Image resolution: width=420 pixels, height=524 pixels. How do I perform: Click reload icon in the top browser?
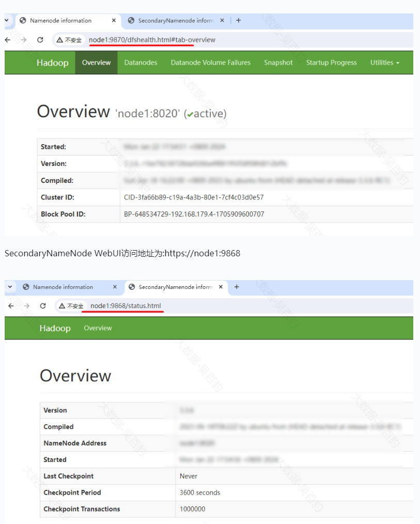click(x=40, y=40)
